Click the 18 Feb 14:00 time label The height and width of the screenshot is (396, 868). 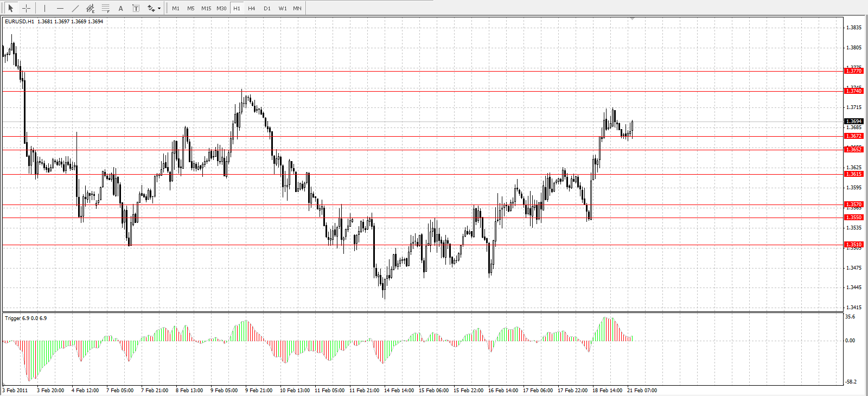[x=607, y=391]
